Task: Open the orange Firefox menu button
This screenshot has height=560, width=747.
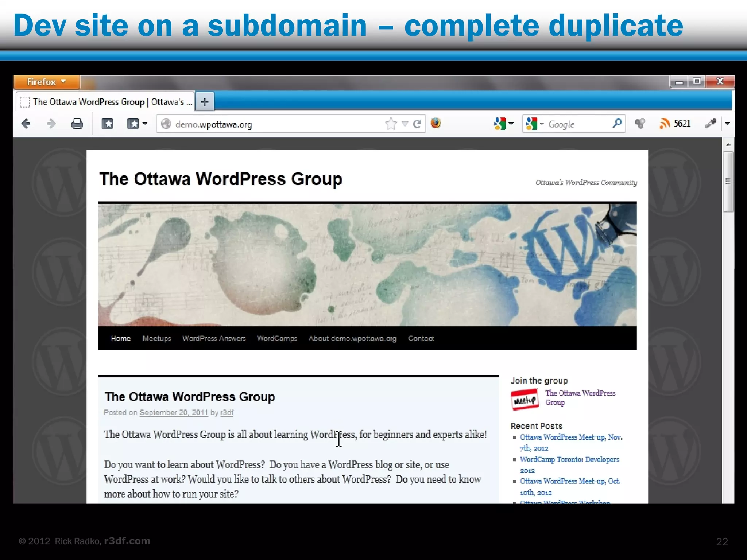Action: coord(47,82)
